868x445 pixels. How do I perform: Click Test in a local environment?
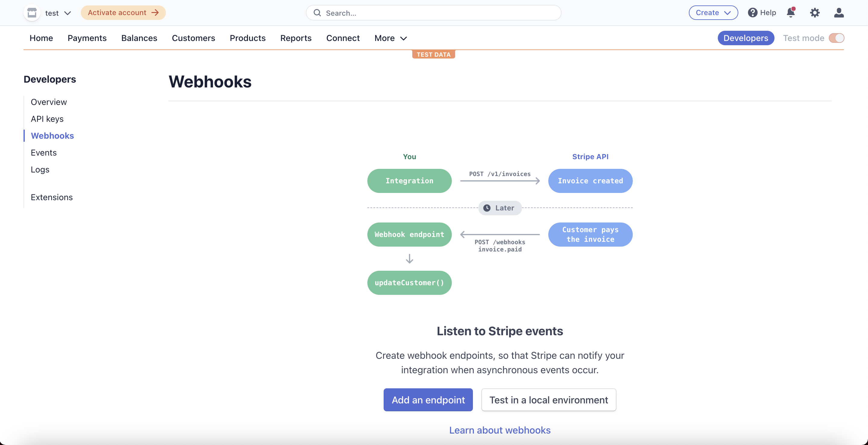548,400
